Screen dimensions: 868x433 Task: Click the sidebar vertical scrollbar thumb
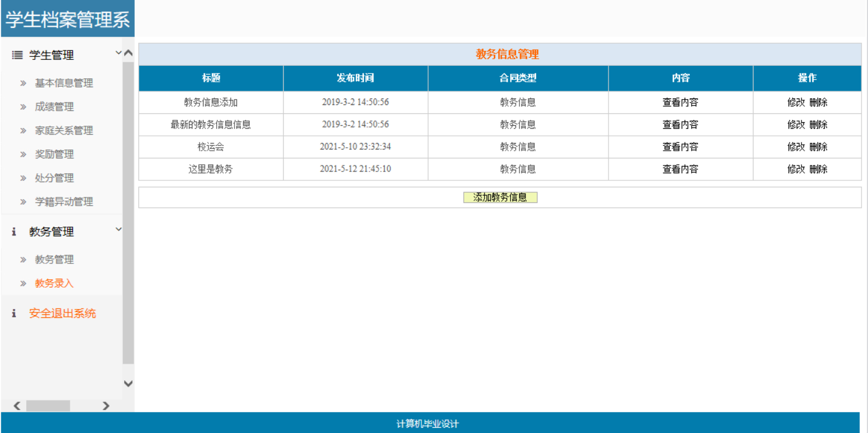[128, 212]
